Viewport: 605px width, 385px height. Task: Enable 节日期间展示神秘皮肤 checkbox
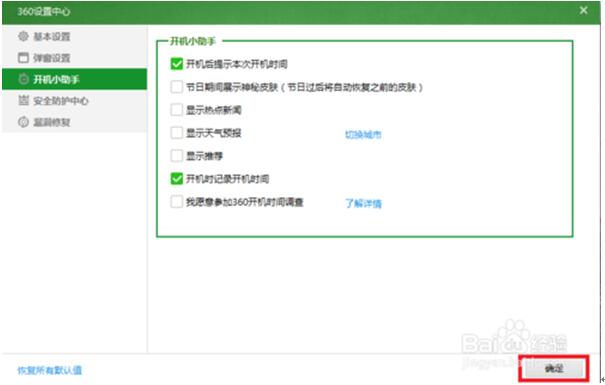pyautogui.click(x=176, y=87)
